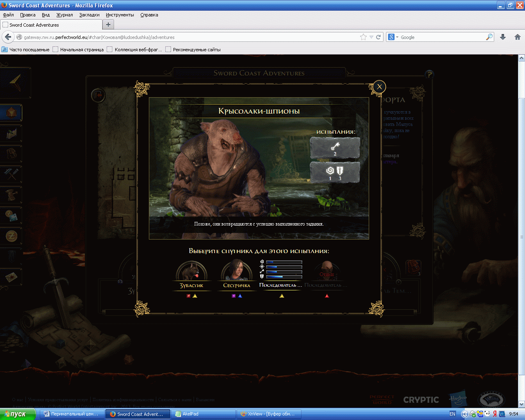Click the help question mark icon
Viewport: 525px width, 420px height.
click(429, 75)
